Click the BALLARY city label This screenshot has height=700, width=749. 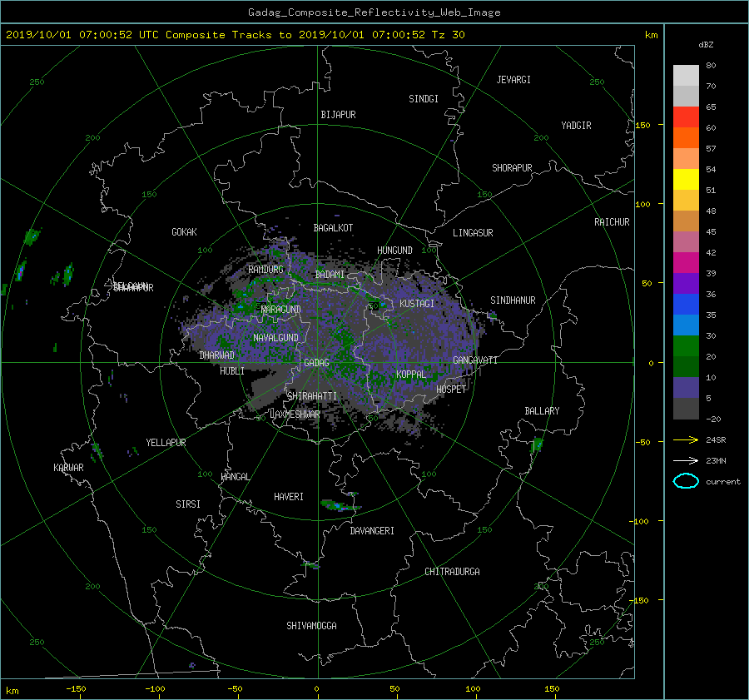(x=542, y=411)
